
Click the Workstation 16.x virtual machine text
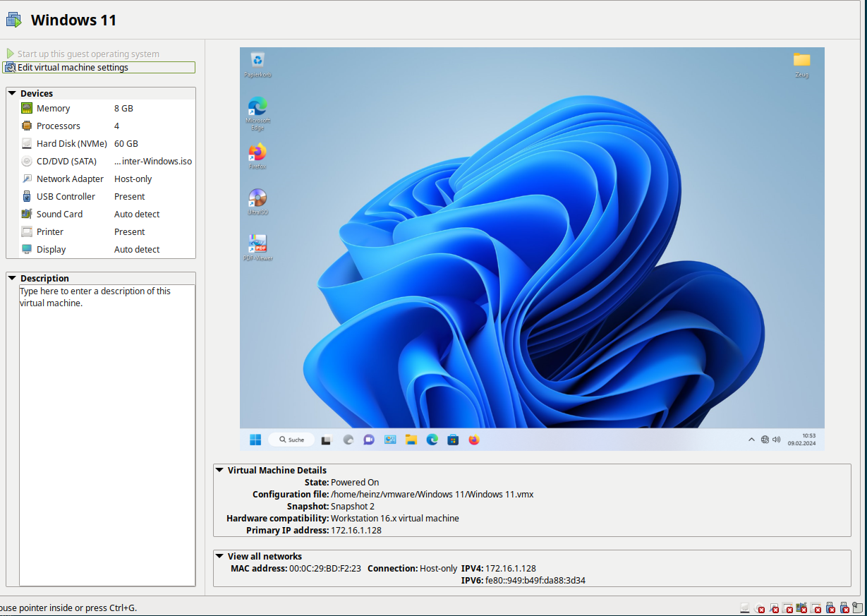click(x=395, y=519)
